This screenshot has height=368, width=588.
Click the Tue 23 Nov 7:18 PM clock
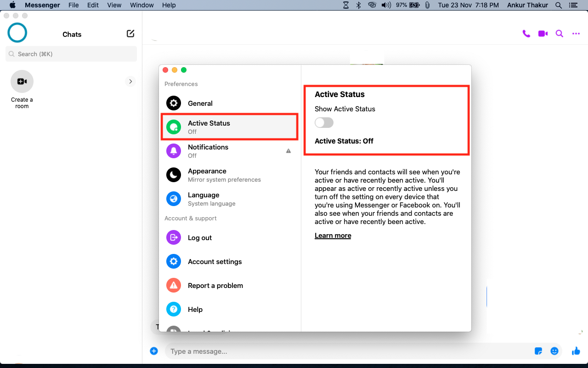tap(469, 5)
